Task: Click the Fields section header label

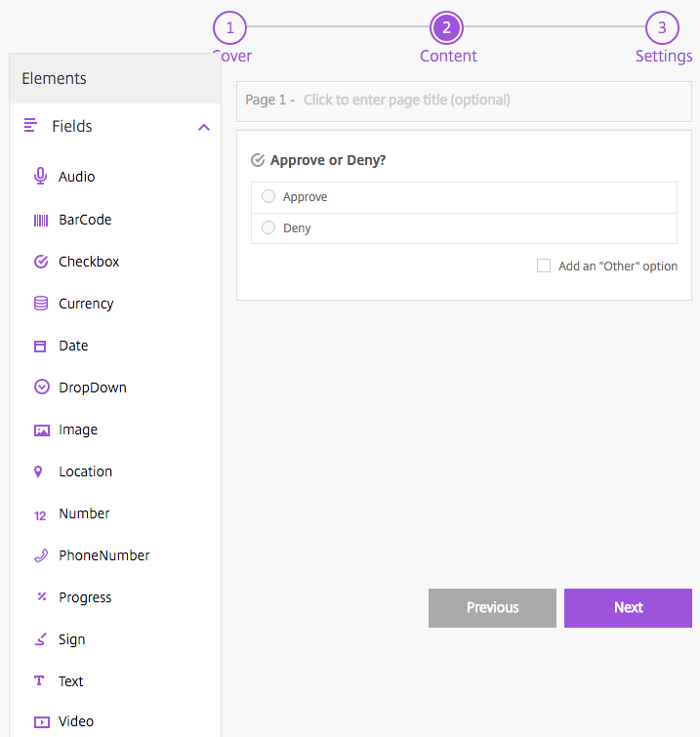Action: point(72,126)
